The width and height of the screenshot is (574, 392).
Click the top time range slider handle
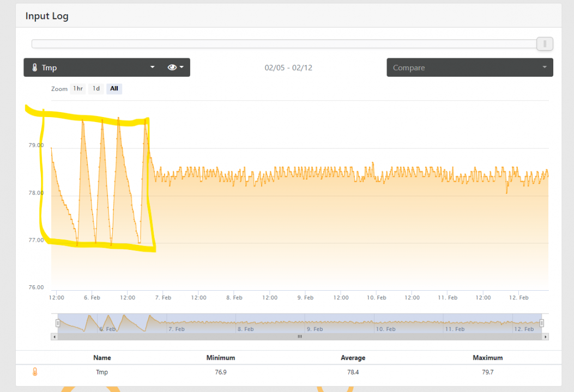(x=545, y=44)
